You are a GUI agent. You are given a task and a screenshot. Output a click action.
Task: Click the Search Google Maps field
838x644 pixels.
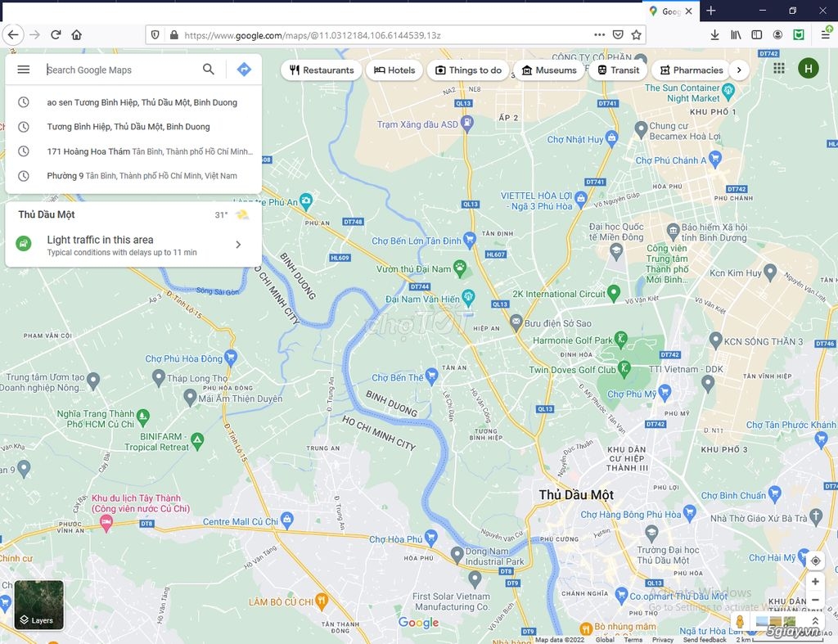click(120, 70)
